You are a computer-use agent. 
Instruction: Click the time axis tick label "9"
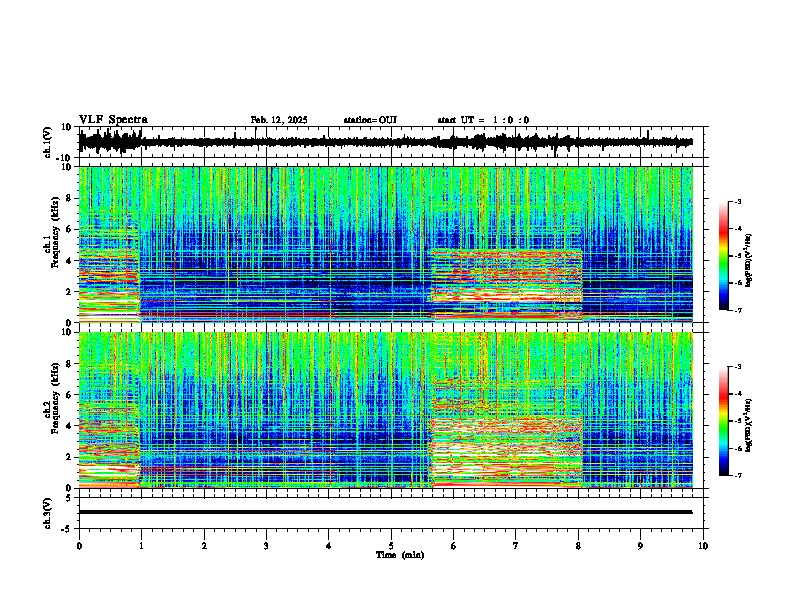pyautogui.click(x=640, y=546)
